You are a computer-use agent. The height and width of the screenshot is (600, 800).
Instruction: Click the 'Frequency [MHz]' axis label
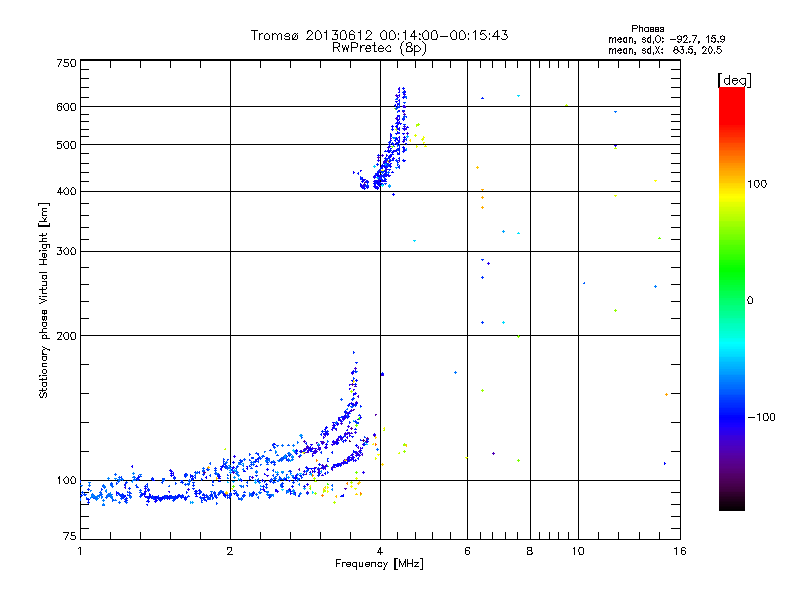pos(379,564)
